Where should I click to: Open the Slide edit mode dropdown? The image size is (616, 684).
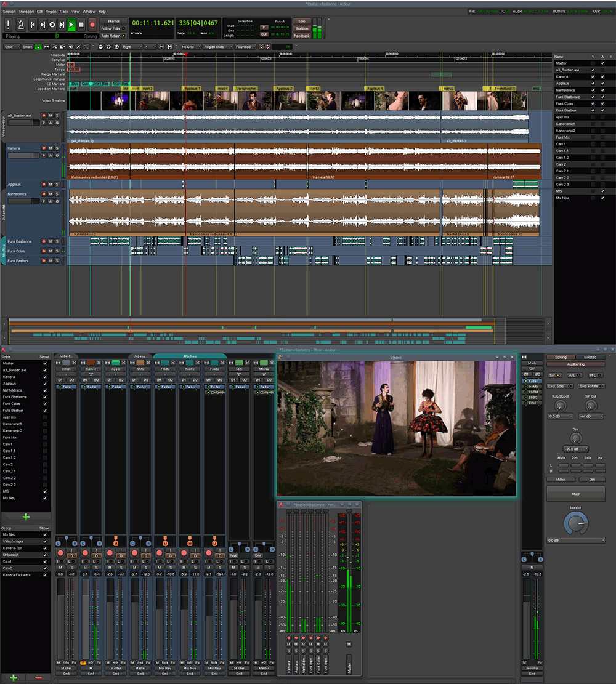(11, 47)
